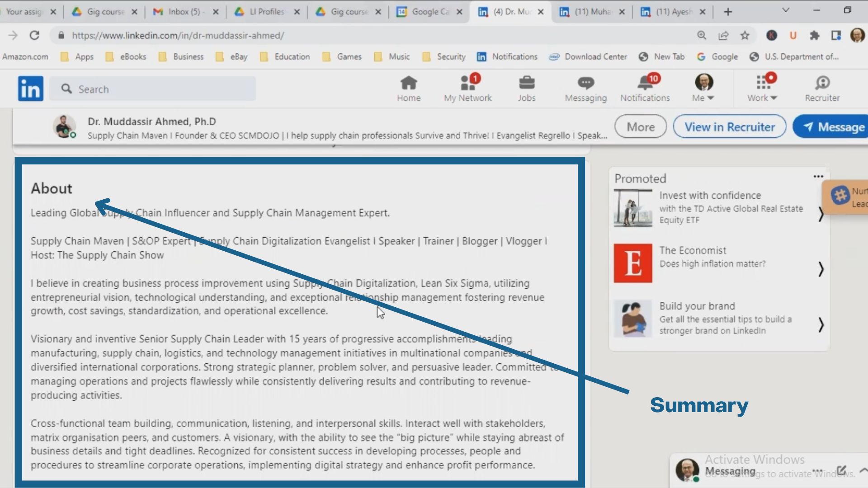Click the orange U extension icon
The width and height of the screenshot is (868, 488).
click(793, 35)
